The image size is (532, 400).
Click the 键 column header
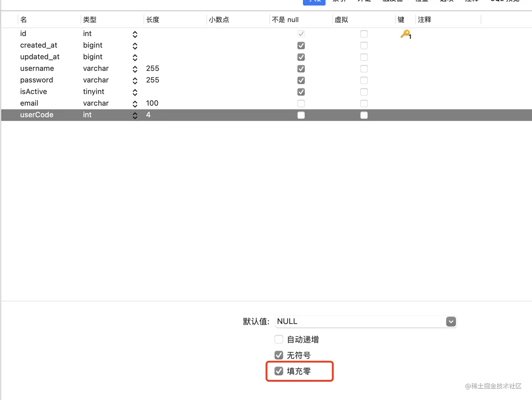point(401,20)
